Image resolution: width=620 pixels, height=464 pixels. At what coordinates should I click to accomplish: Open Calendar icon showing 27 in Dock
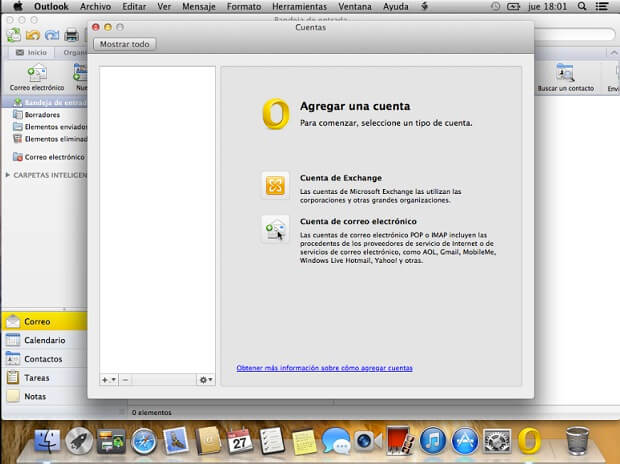240,440
